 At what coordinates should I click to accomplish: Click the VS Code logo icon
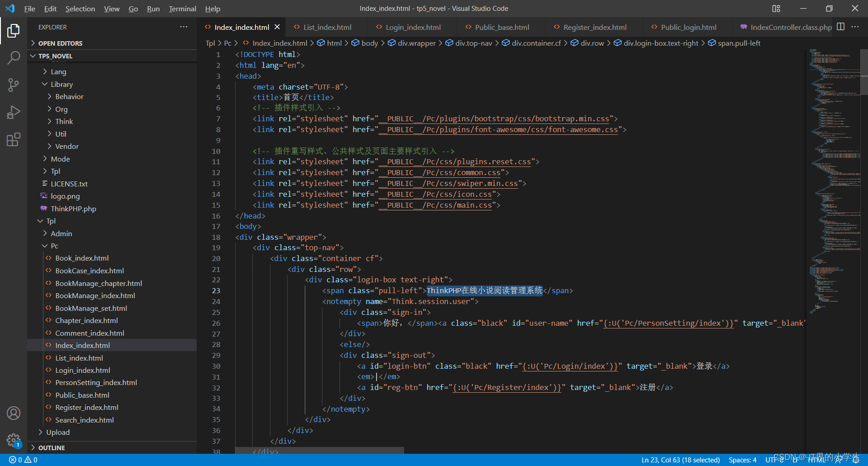pyautogui.click(x=10, y=9)
